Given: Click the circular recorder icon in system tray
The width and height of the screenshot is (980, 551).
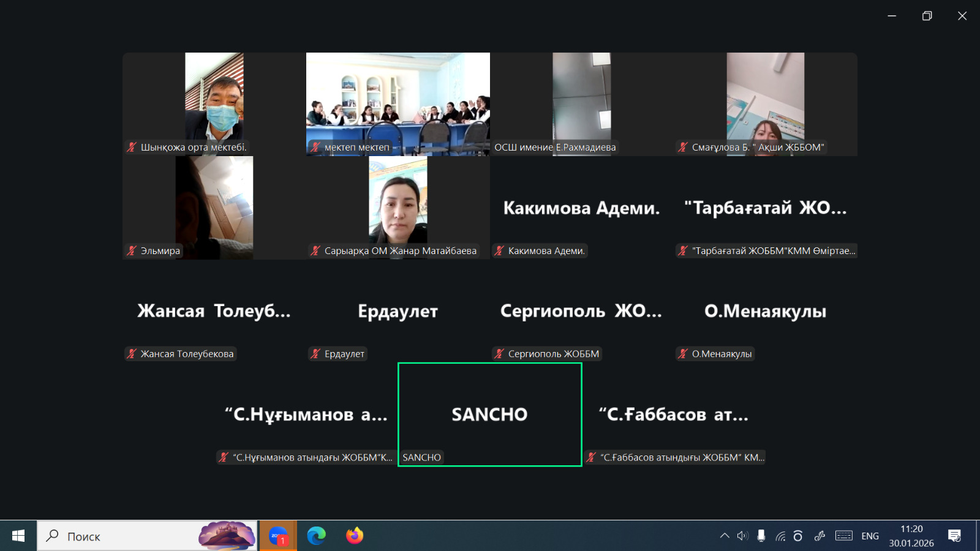Looking at the screenshot, I should [x=797, y=536].
